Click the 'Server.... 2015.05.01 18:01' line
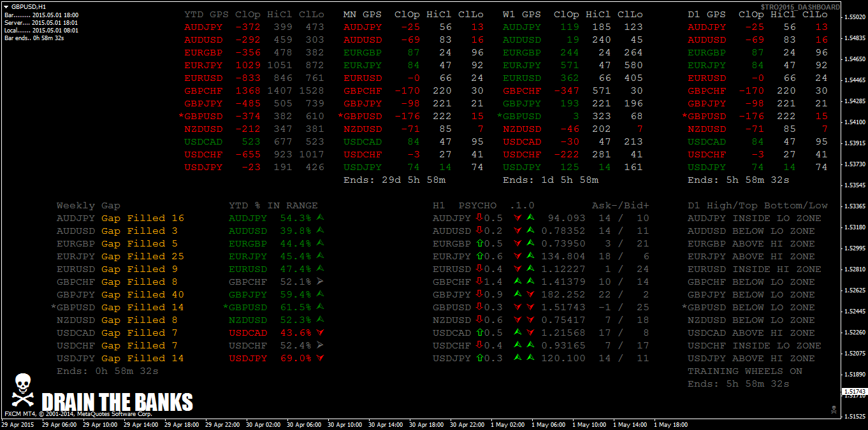 point(41,22)
